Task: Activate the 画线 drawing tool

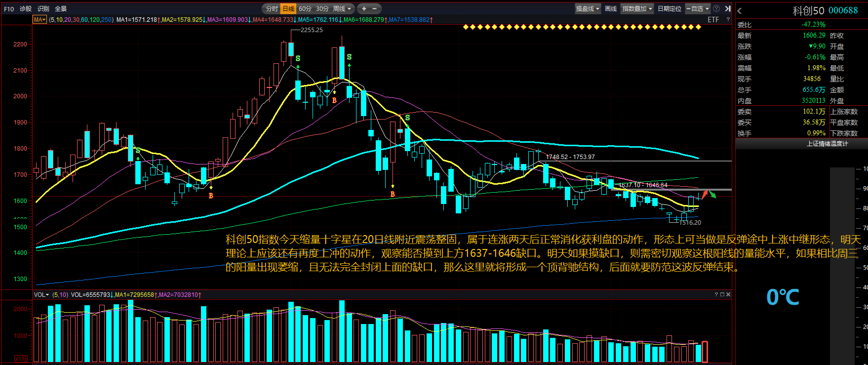Action: 611,9
